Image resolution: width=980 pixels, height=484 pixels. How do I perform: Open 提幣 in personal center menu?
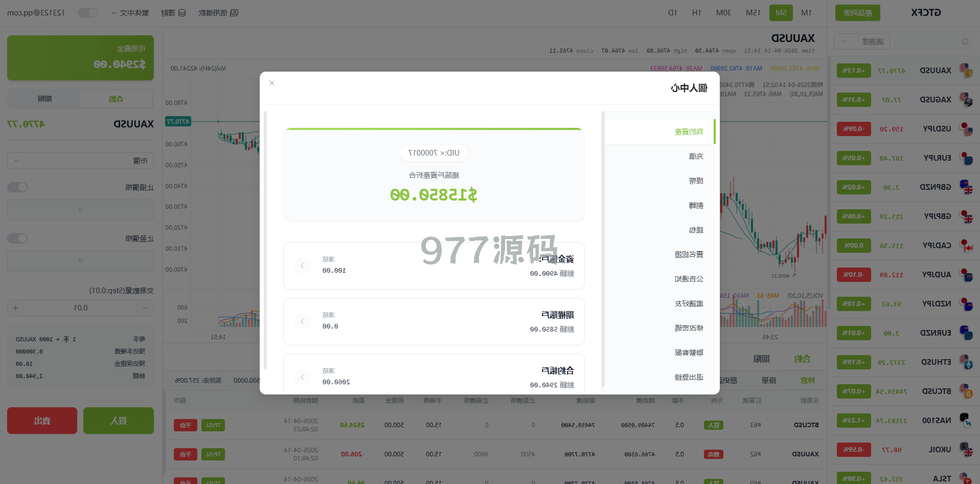tap(659, 181)
